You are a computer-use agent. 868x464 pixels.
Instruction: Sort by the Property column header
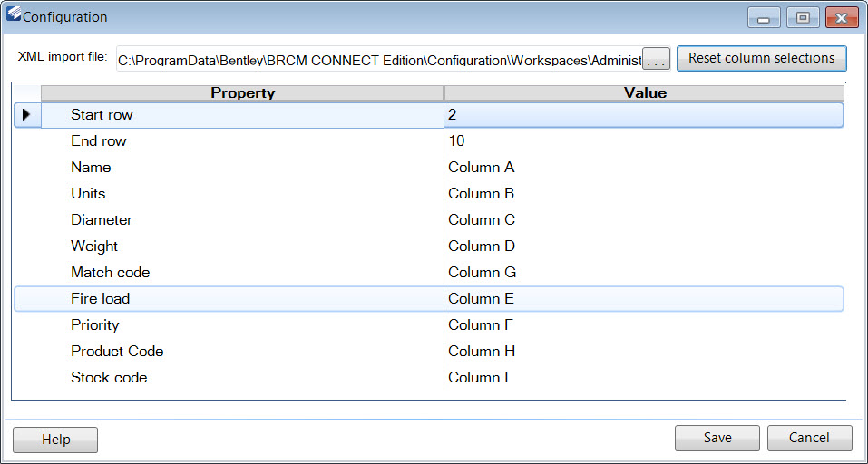coord(242,93)
